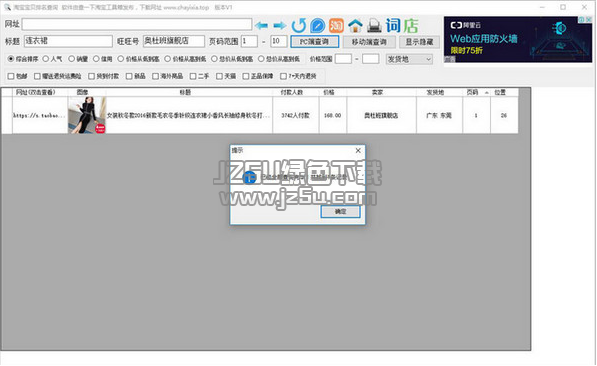Image resolution: width=597 pixels, height=366 pixels.
Task: Check the 海外商品 checkbox
Action: point(155,76)
